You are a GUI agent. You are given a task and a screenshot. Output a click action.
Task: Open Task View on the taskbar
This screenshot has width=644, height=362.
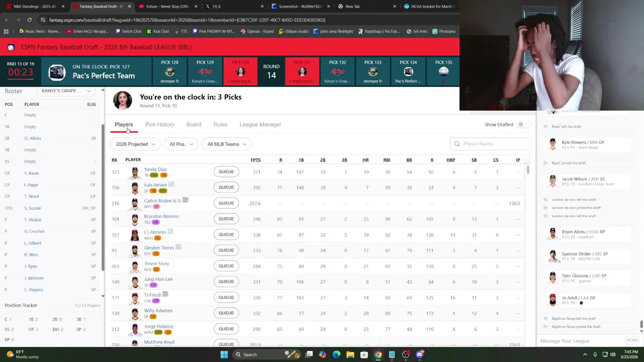(x=309, y=354)
